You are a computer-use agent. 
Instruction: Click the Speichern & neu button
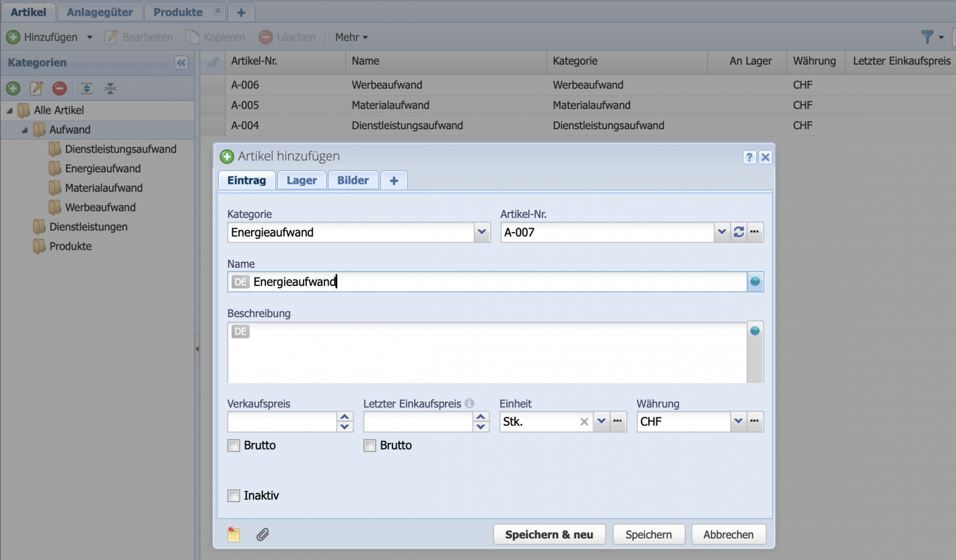tap(549, 534)
